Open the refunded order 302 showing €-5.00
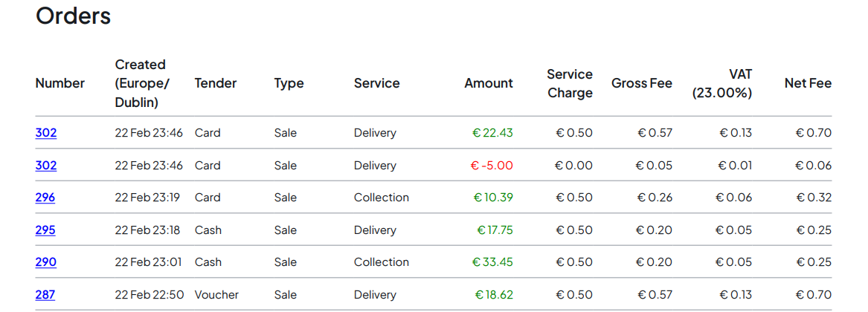 46,166
